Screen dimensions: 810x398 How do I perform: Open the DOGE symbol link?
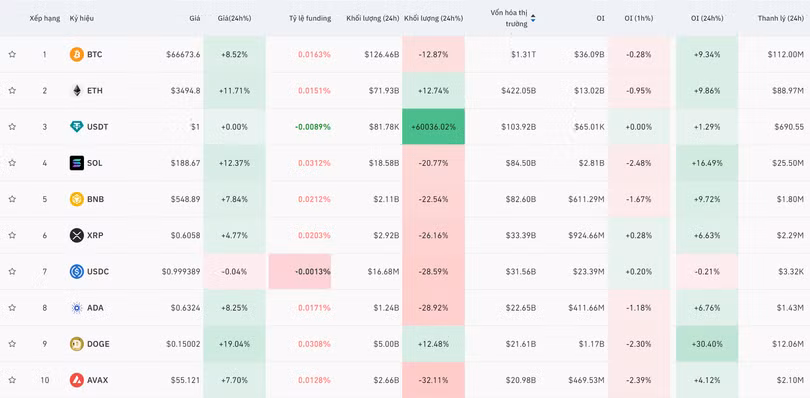pyautogui.click(x=98, y=344)
